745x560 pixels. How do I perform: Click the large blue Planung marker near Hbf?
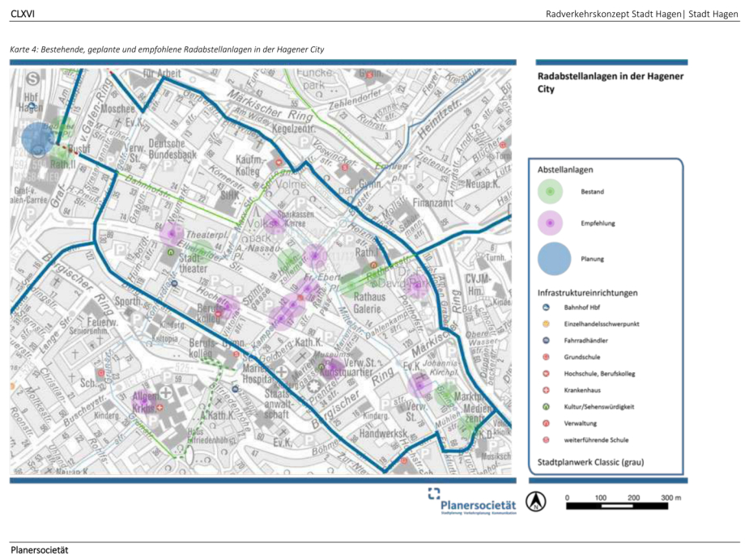click(x=38, y=139)
